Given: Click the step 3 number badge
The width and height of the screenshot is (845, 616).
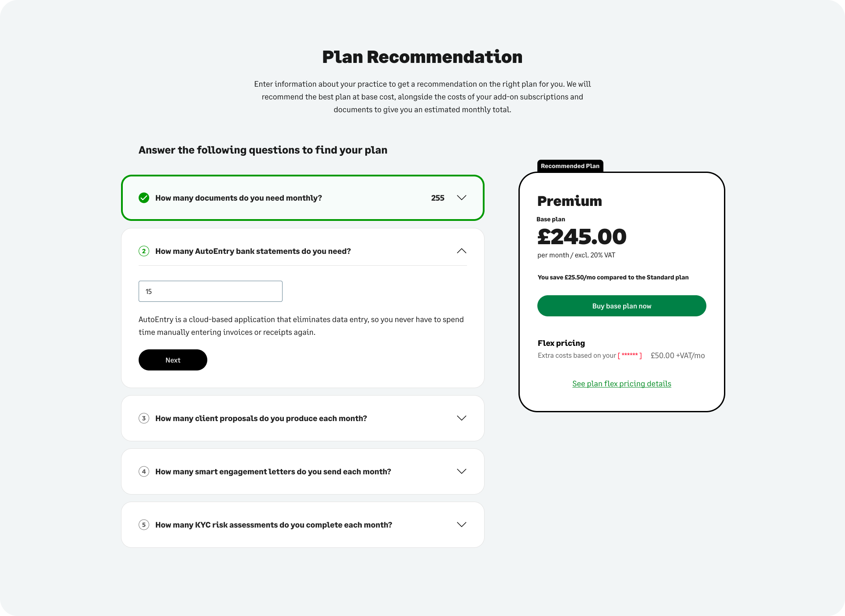Looking at the screenshot, I should point(144,418).
